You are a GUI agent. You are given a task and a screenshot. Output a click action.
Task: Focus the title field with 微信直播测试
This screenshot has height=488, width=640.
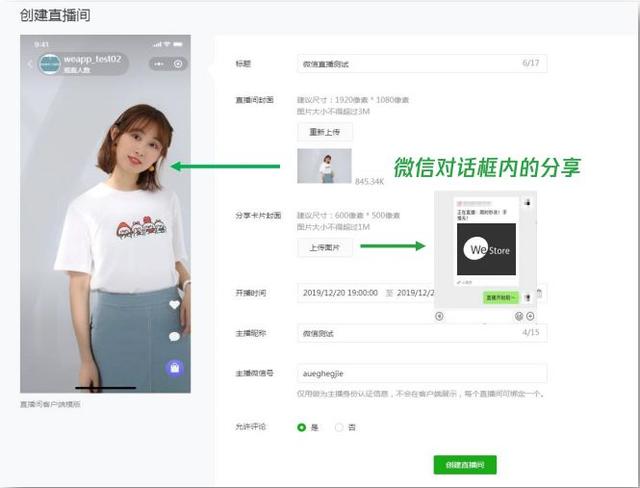(422, 64)
